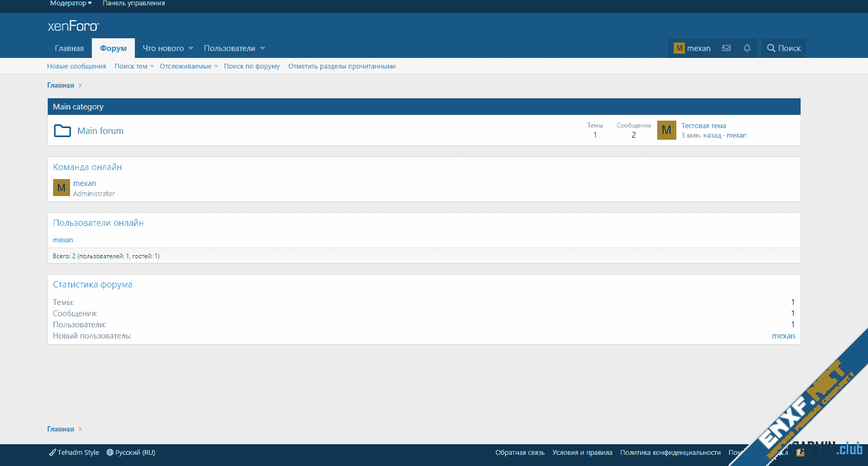This screenshot has height=466, width=868.
Task: Open the inbox envelope icon
Action: tap(726, 48)
